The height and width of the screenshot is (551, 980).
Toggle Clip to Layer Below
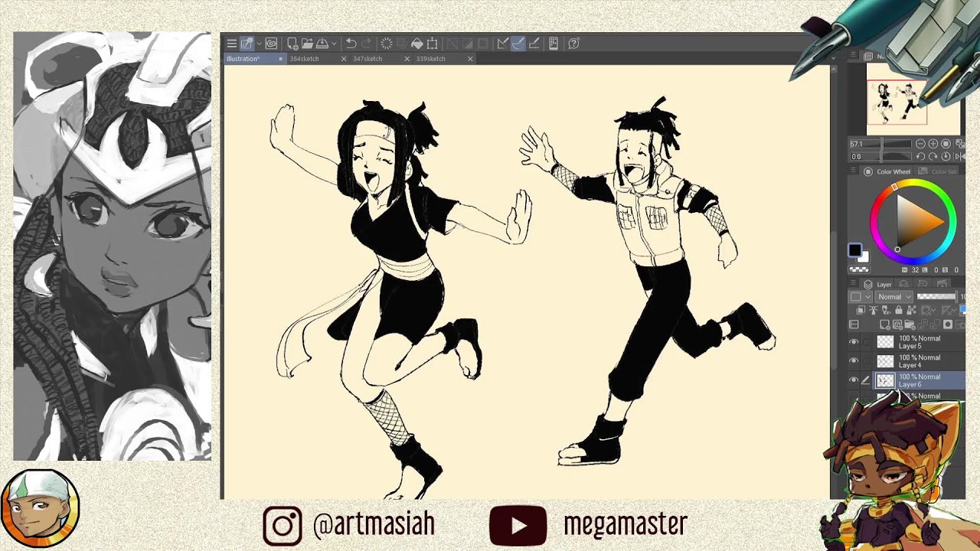coord(861,310)
